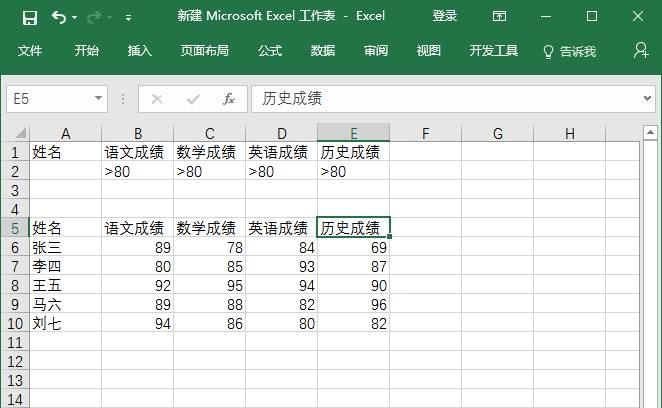Click the share person icon

641,50
